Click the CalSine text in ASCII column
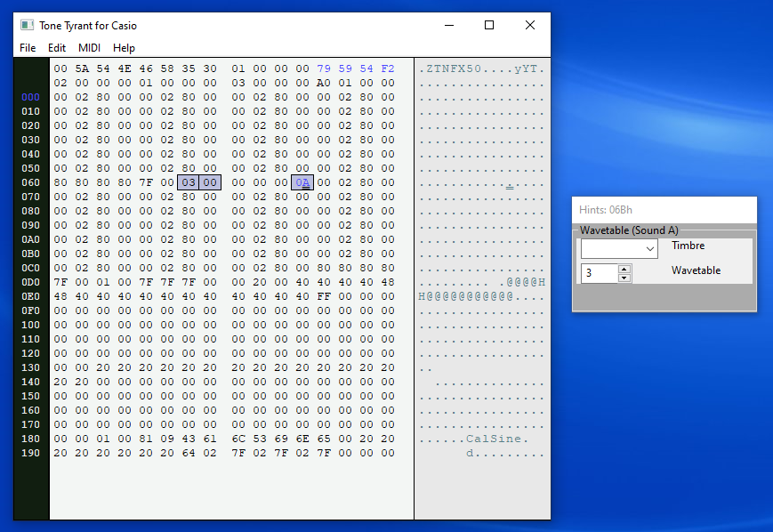773x532 pixels. [x=494, y=439]
